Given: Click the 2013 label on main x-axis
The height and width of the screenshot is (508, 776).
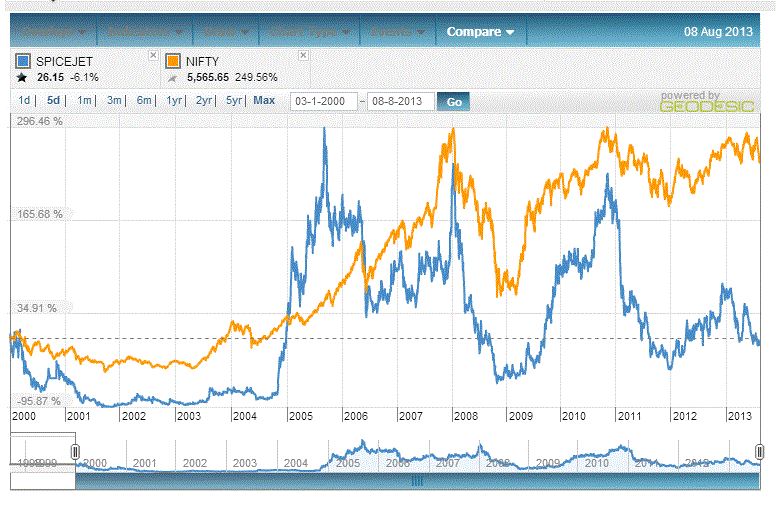Looking at the screenshot, I should pos(740,416).
